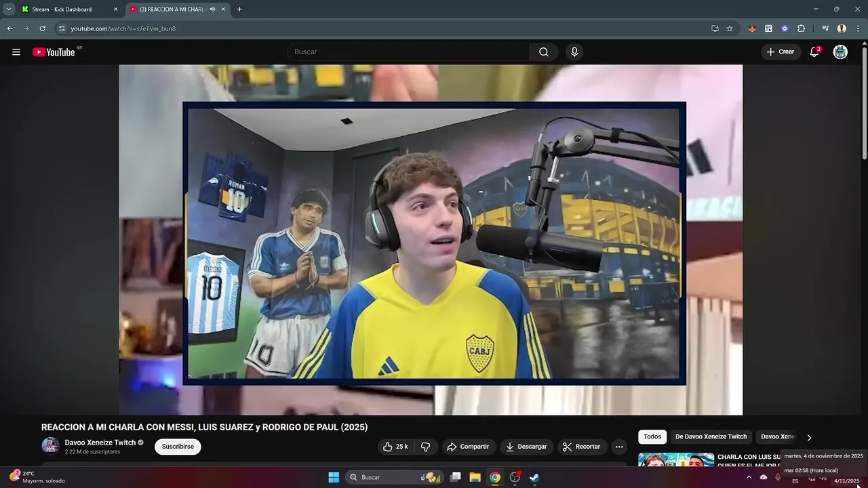Select the Todos filter chip
The height and width of the screenshot is (488, 868).
(652, 437)
